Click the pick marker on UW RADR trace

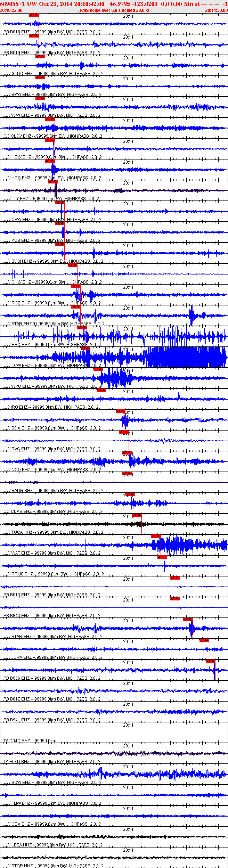(x=127, y=474)
